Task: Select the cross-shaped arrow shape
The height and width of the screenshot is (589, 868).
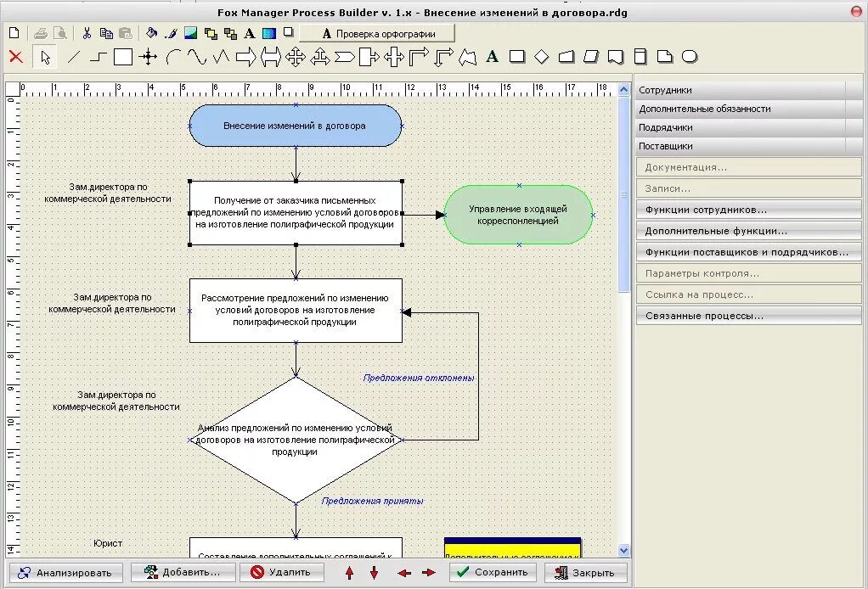Action: pos(393,56)
